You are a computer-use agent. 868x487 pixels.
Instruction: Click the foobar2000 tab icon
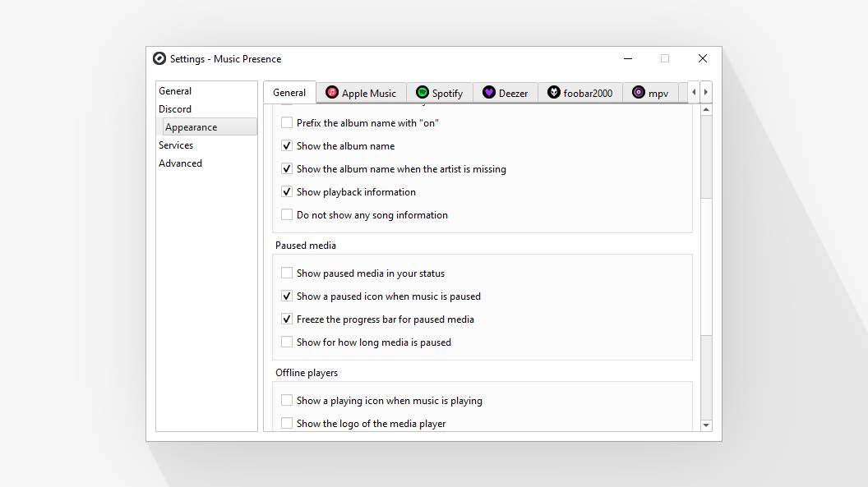(x=554, y=93)
